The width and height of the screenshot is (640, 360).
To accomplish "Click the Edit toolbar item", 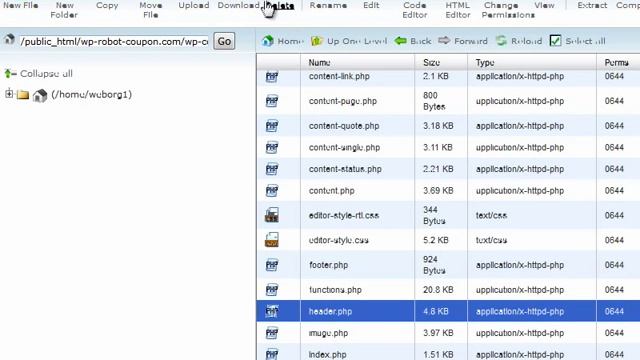I will click(x=371, y=5).
